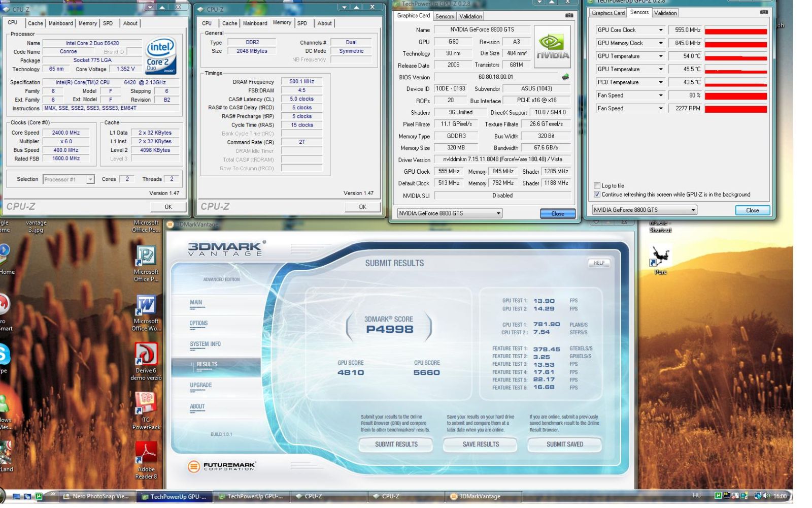Viewport: 812px width, 508px height.
Task: Open the Processor #1 Selection dropdown in CPU-Z
Action: click(x=69, y=179)
